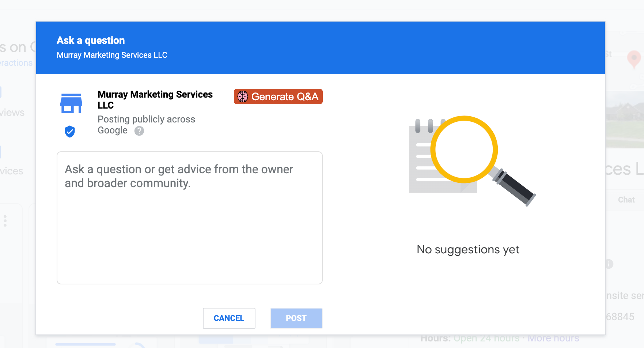Click the help question mark icon

tap(139, 131)
